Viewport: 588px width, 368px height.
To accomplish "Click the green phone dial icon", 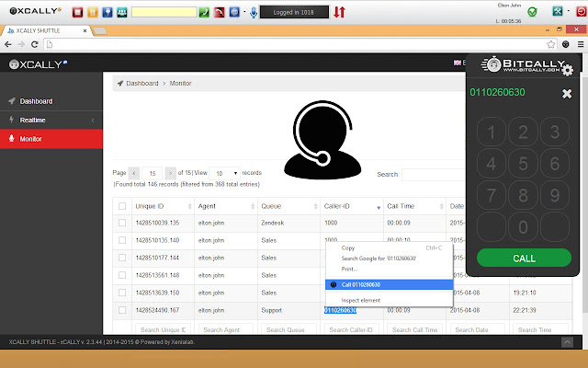I will pos(204,12).
